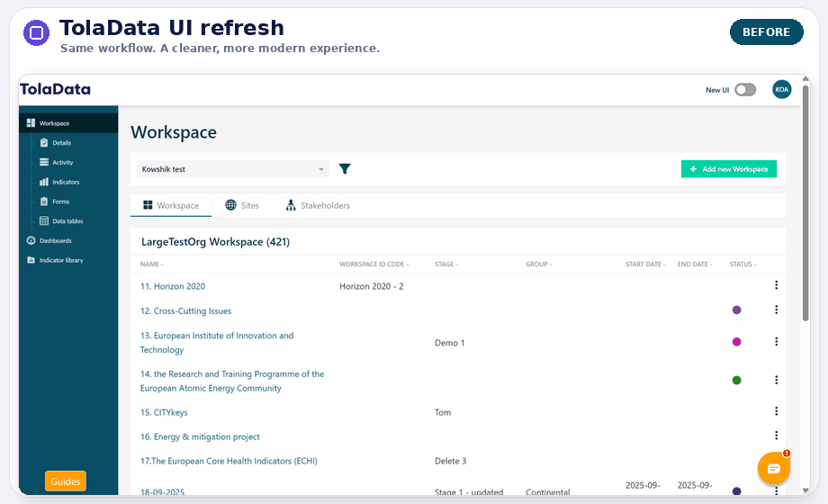The width and height of the screenshot is (828, 504).
Task: Open Details in the sidebar
Action: pyautogui.click(x=62, y=142)
